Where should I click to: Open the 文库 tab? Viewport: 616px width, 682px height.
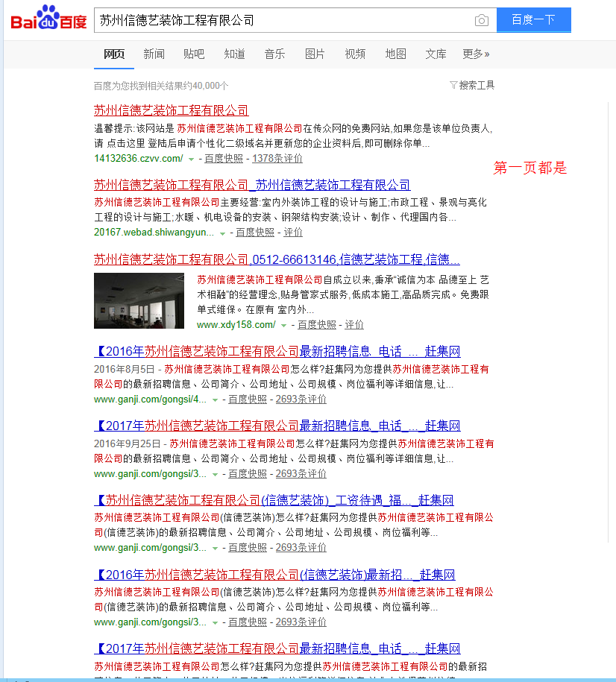pos(436,54)
